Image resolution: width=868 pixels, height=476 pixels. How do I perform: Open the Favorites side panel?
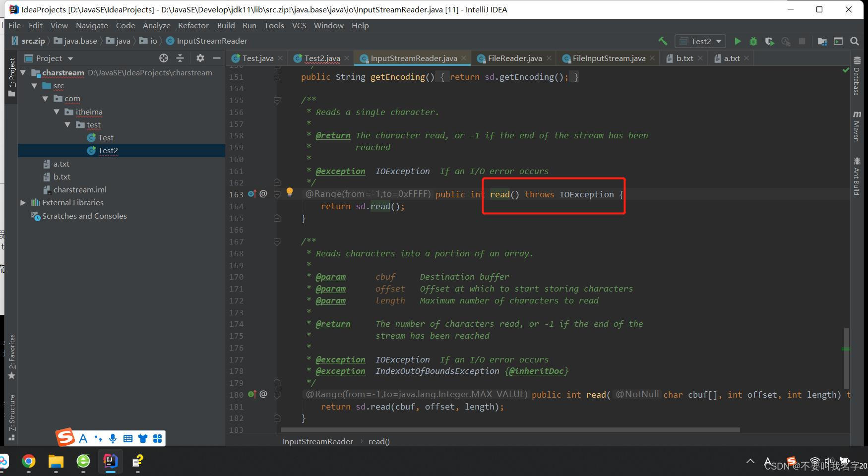[12, 357]
